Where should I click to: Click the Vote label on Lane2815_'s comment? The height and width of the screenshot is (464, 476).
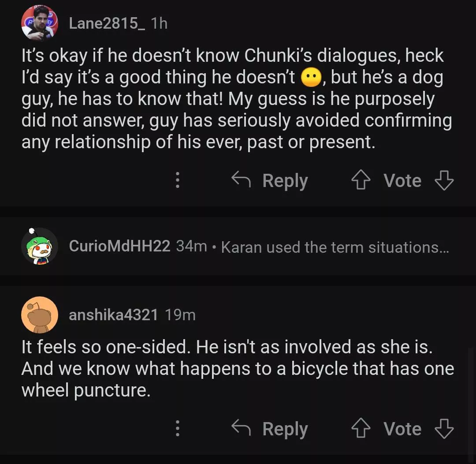point(402,181)
